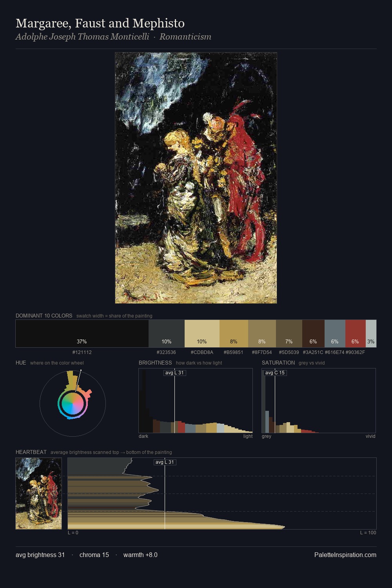
Task: Select the #323536 dark grey swatch
Action: point(167,334)
